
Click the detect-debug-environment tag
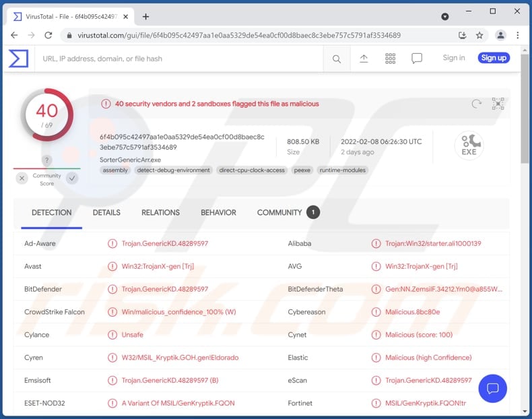point(173,170)
